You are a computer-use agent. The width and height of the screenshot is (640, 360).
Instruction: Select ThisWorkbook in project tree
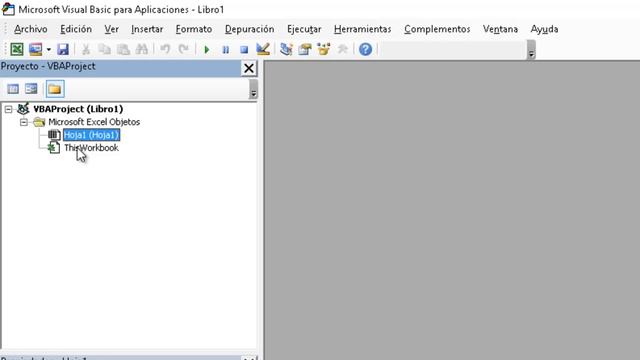click(91, 148)
